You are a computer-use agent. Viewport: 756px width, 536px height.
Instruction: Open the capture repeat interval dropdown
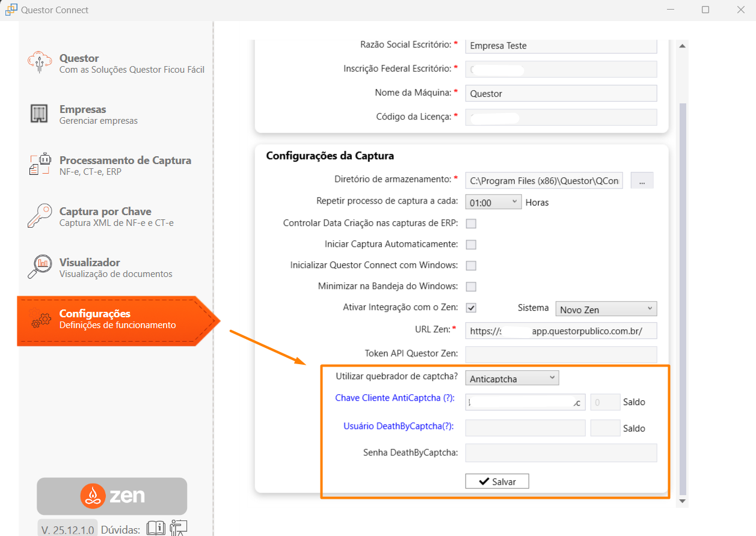point(493,203)
